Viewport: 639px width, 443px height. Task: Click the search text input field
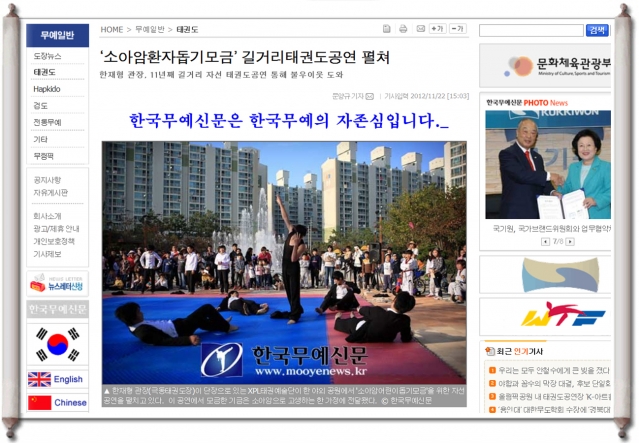pos(530,30)
